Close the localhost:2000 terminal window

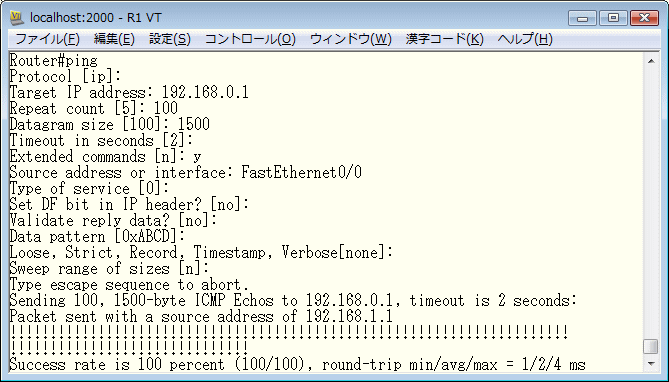(x=644, y=18)
